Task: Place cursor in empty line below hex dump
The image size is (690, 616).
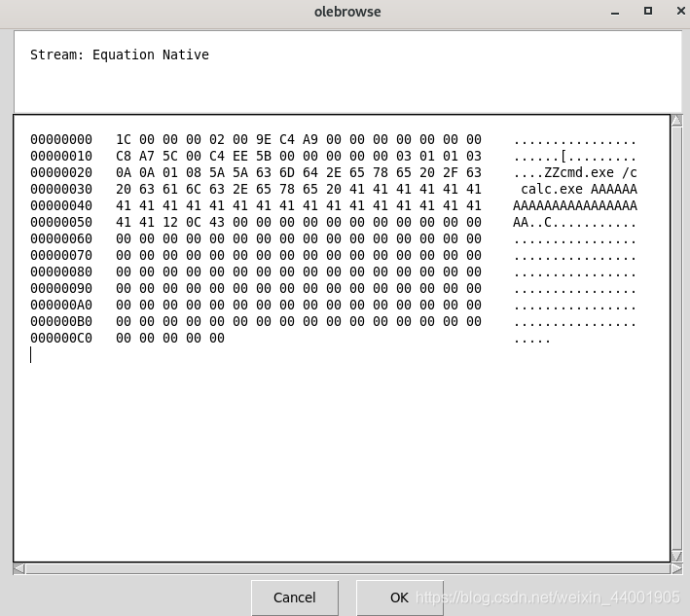Action: 342,354
